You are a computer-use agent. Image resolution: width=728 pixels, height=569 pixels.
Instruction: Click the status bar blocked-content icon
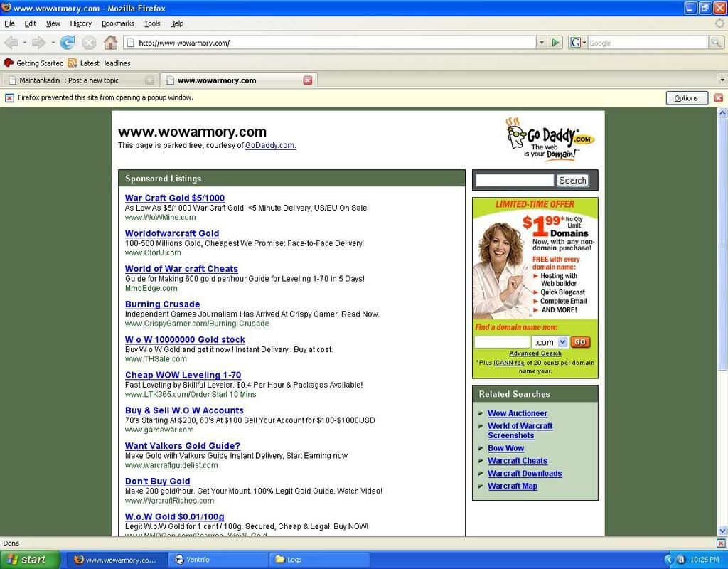(721, 543)
